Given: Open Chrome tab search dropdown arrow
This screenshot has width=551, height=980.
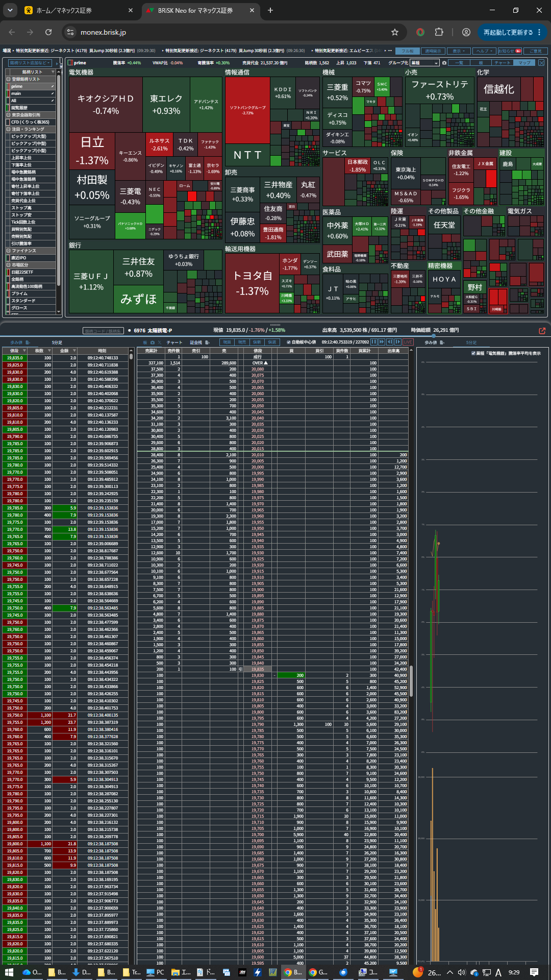Looking at the screenshot, I should [10, 10].
